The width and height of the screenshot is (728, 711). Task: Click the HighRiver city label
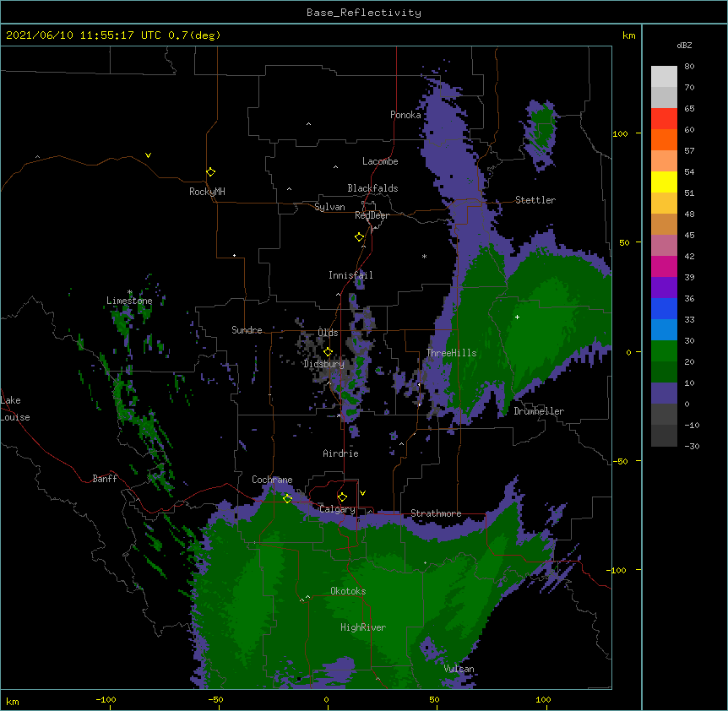[x=363, y=627]
